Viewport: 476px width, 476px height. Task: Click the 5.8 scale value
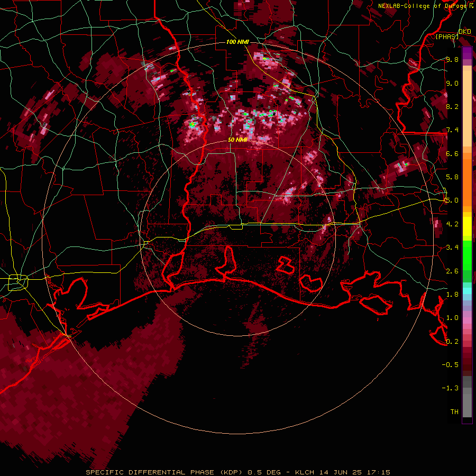(x=452, y=177)
